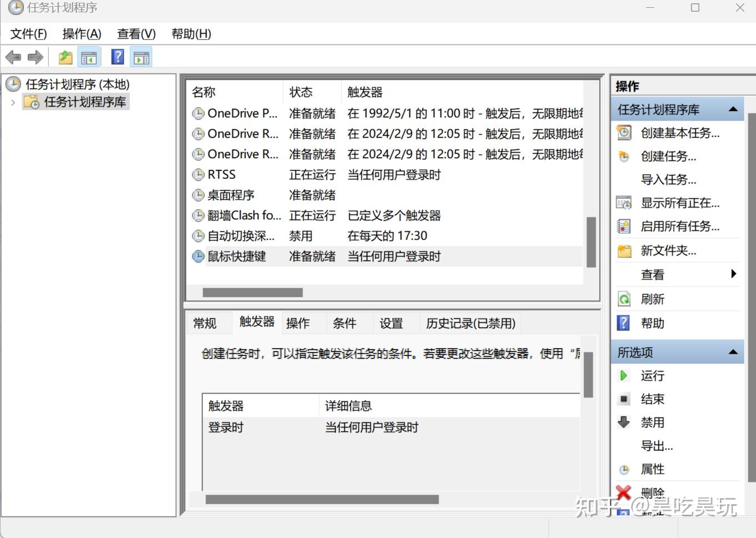
Task: Click the import task folder icon on toolbar
Action: pos(64,56)
